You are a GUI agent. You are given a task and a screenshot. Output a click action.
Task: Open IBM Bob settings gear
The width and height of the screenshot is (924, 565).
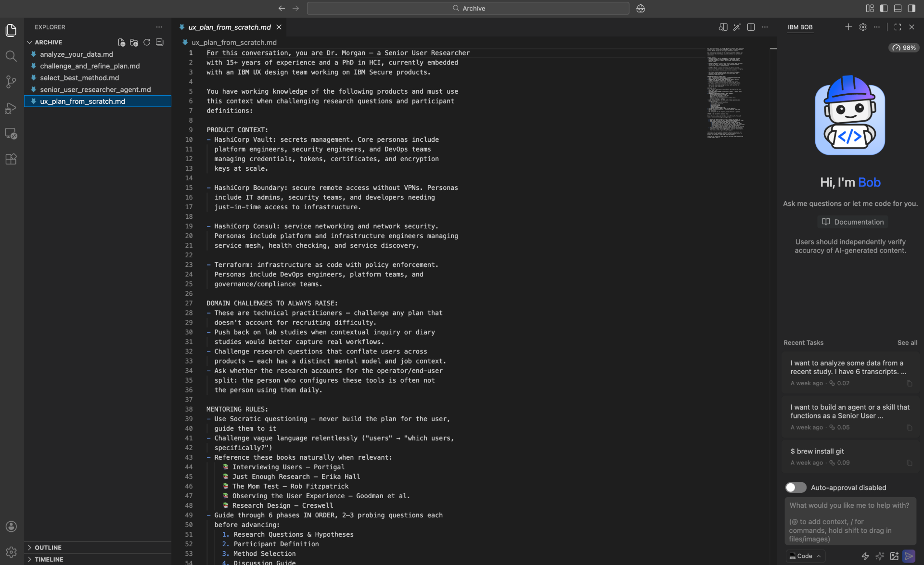pyautogui.click(x=863, y=27)
